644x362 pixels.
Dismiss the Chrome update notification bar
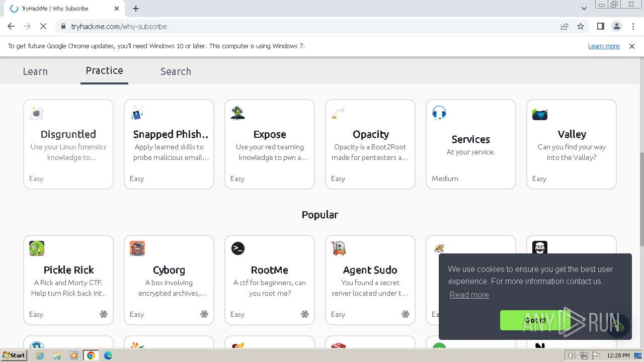632,46
